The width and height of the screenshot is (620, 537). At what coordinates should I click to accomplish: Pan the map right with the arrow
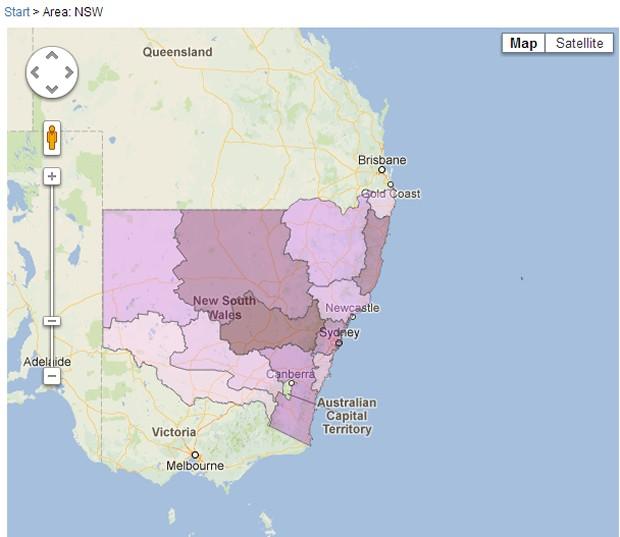click(68, 72)
